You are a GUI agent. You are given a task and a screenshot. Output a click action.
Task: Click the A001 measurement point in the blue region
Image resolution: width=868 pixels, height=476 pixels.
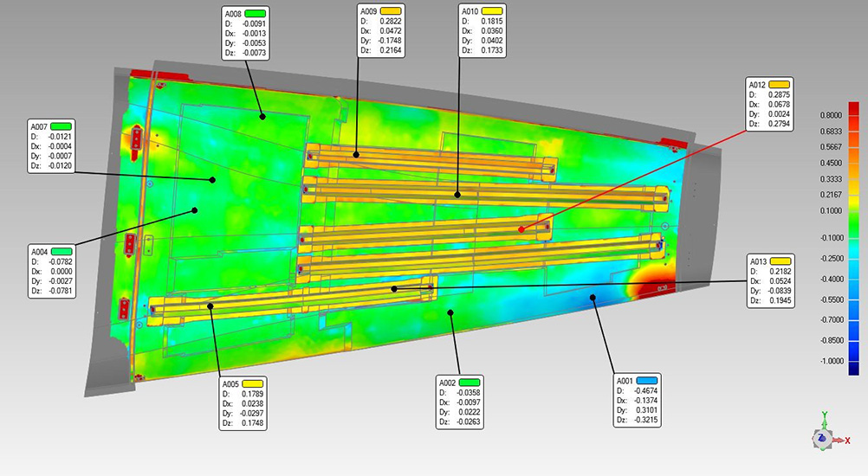coord(593,297)
